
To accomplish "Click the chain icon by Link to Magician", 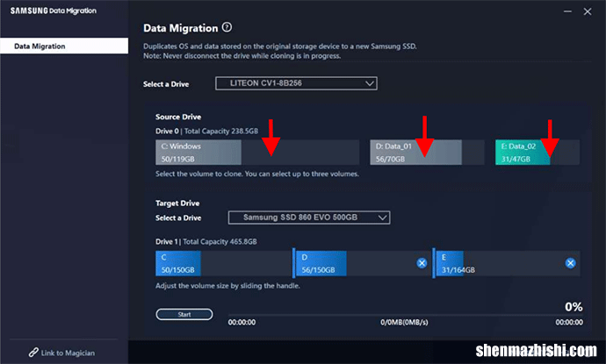I will point(33,353).
